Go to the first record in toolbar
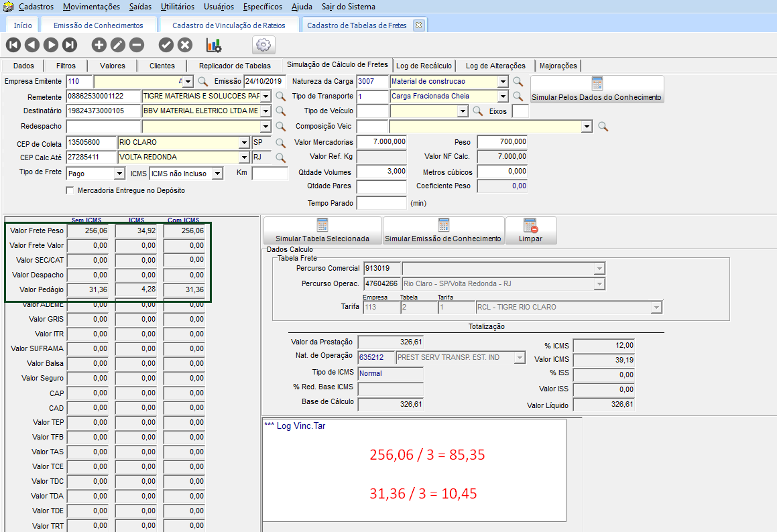 point(13,45)
